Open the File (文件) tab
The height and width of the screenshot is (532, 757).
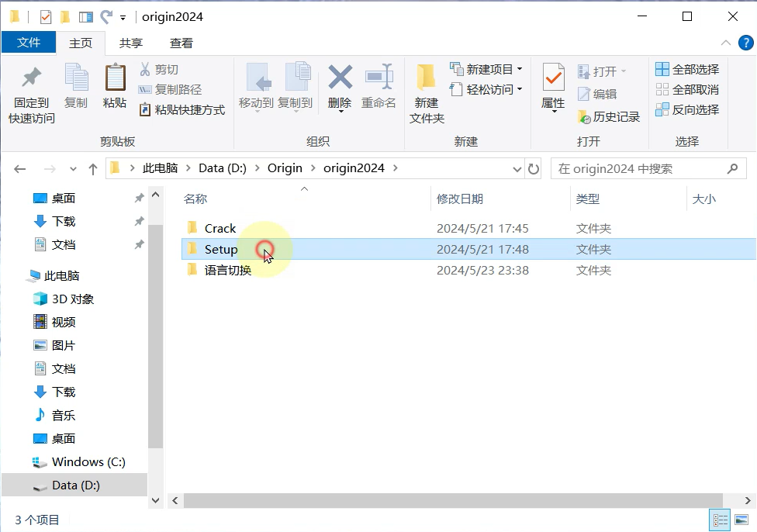pos(29,43)
